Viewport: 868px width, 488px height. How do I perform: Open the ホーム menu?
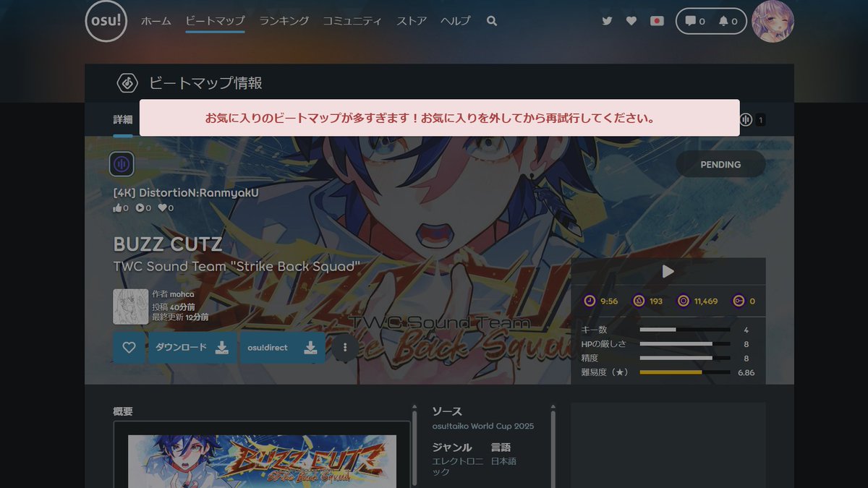click(x=156, y=21)
